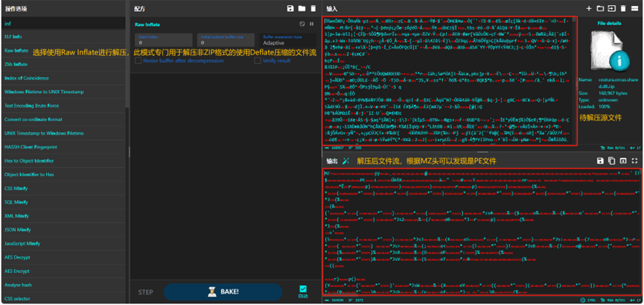
Task: Save the recipe using the disk icon
Action: click(290, 8)
